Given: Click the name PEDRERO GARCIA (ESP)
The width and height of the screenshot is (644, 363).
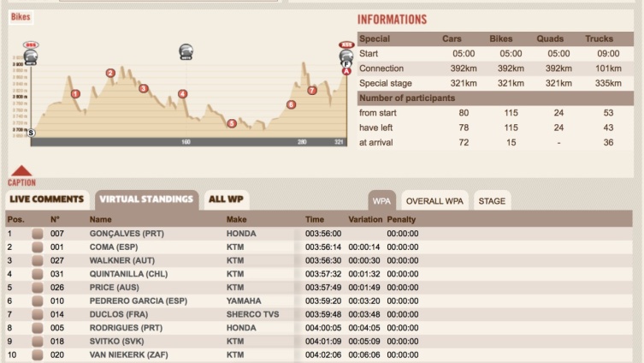Looking at the screenshot, I should click(x=139, y=301).
